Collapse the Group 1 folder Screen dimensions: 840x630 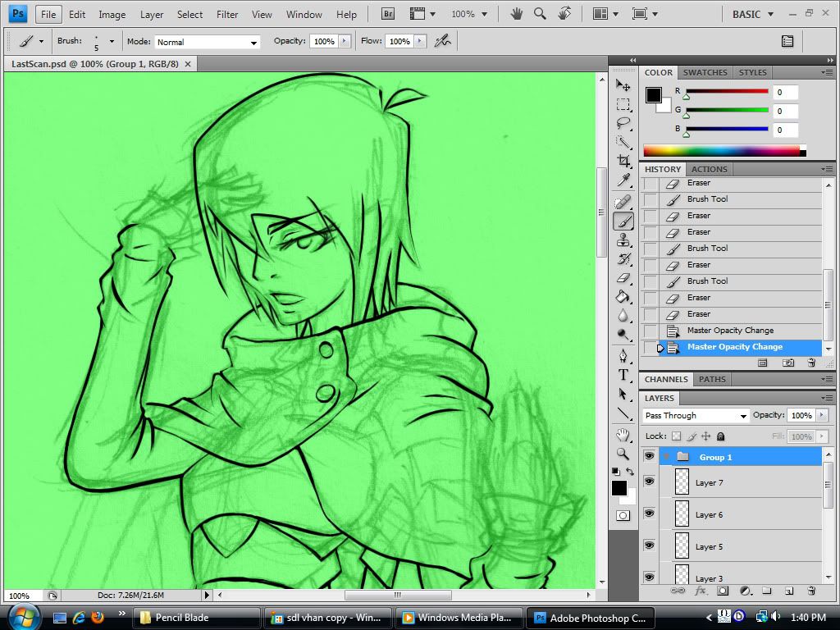[667, 457]
